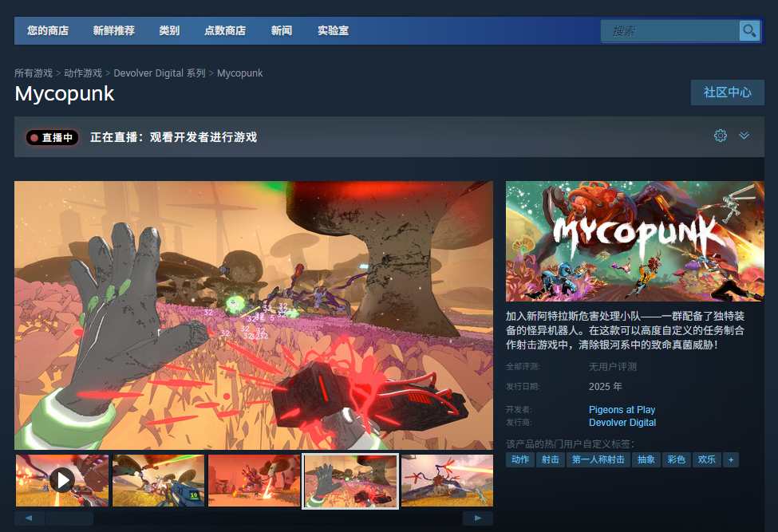Select the 射击 tag
Viewport: 778px width, 532px height.
pyautogui.click(x=551, y=459)
